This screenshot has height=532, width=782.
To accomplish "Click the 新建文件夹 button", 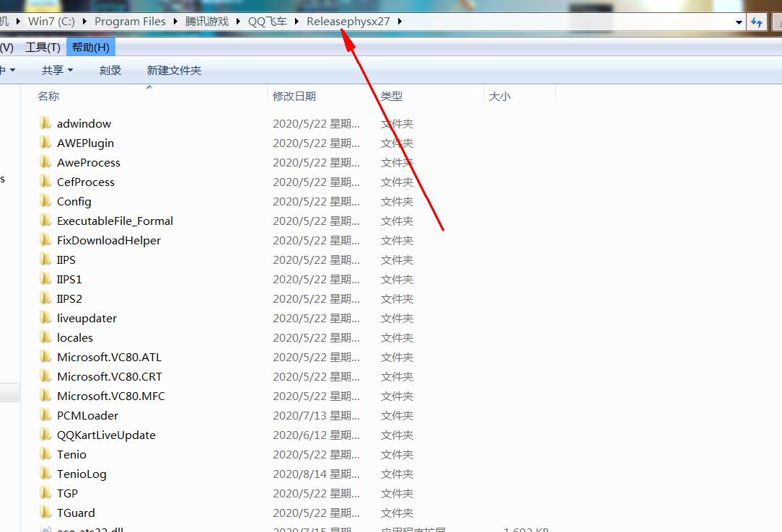I will tap(174, 70).
